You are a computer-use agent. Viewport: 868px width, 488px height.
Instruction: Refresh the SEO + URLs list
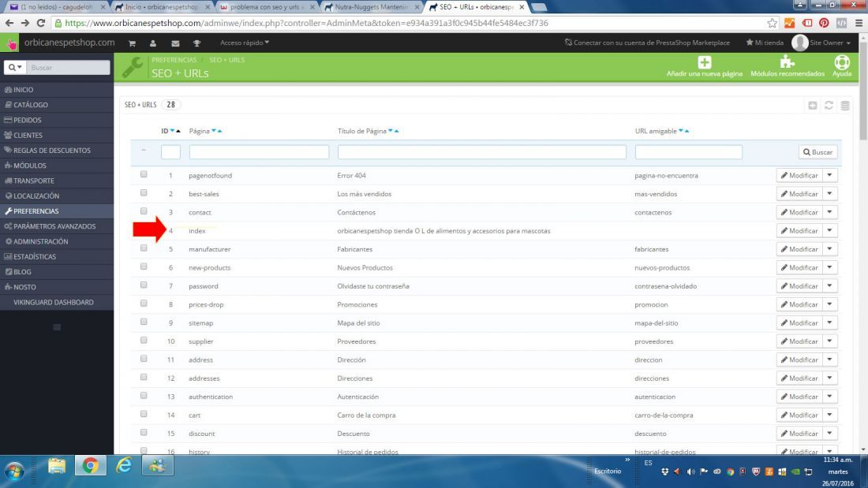(x=829, y=105)
